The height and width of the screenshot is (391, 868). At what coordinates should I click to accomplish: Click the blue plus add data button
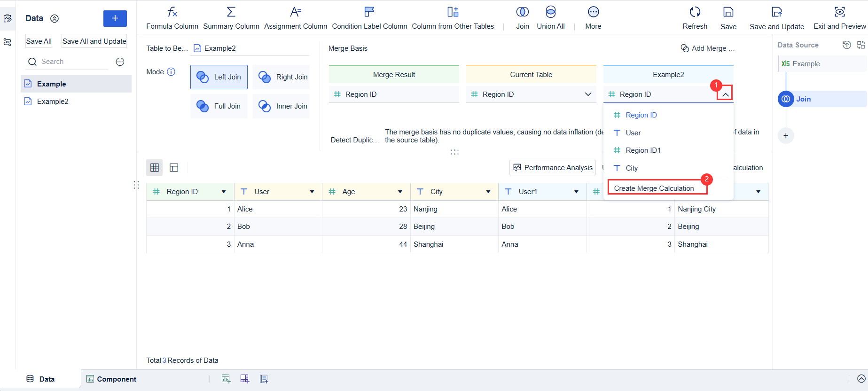coord(115,18)
